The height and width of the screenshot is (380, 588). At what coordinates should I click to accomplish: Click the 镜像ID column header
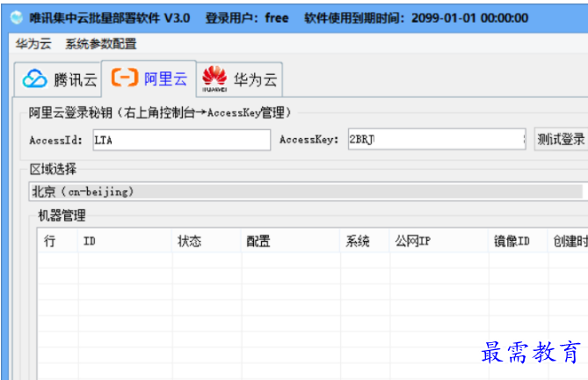click(x=518, y=241)
